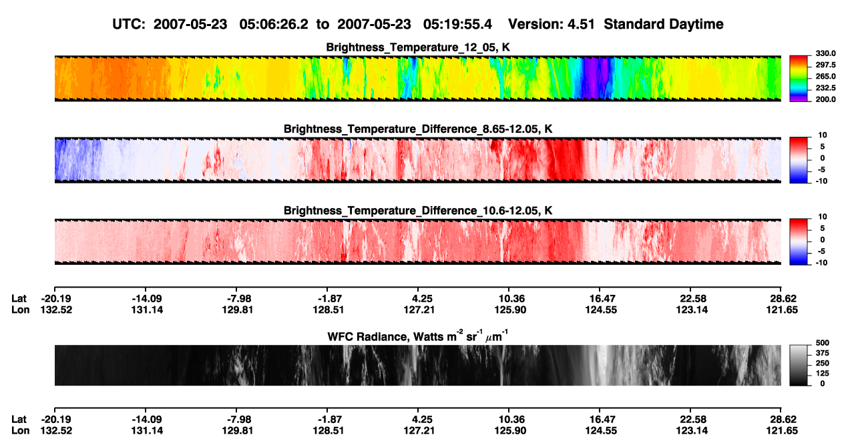Click the '-10' label of the 8.65-12.05 color bar
The image size is (868, 445).
822,181
